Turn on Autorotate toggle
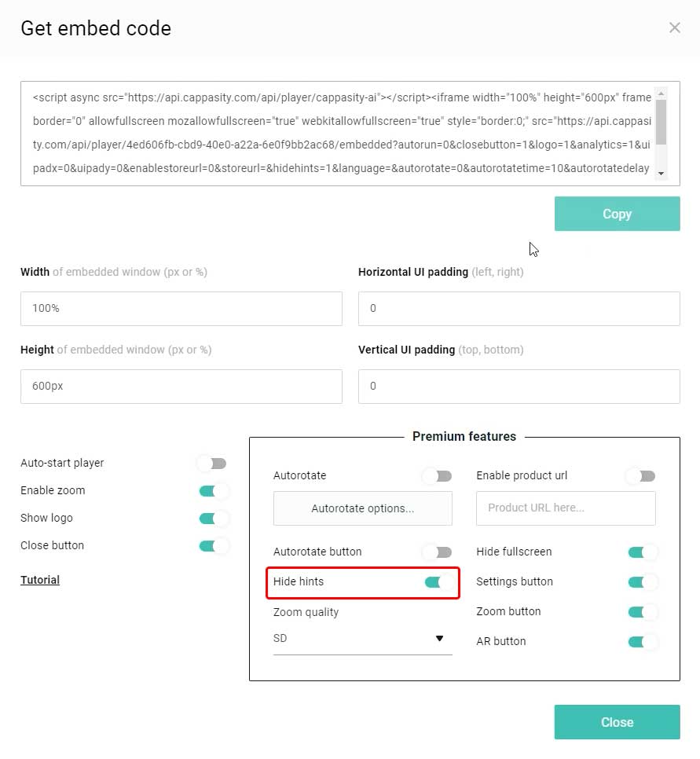700x759 pixels. [438, 476]
